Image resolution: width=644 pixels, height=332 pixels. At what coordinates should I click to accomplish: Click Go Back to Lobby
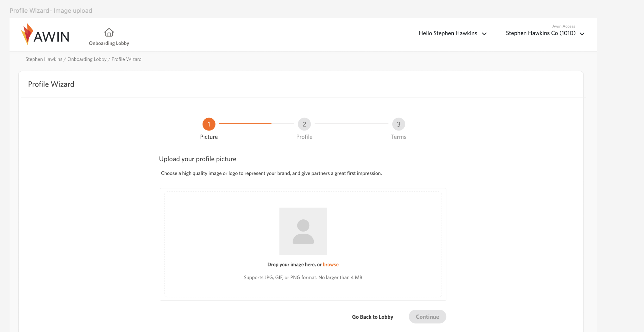click(x=372, y=316)
